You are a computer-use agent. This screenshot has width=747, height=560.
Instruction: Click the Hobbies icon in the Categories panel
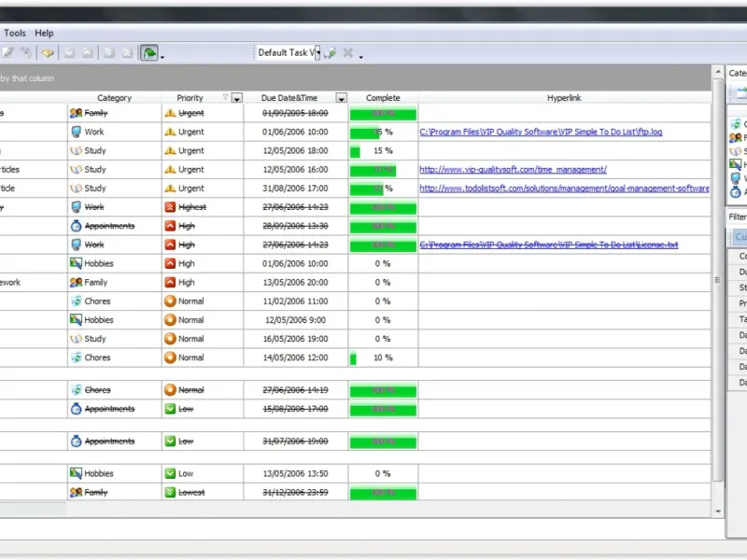[736, 164]
